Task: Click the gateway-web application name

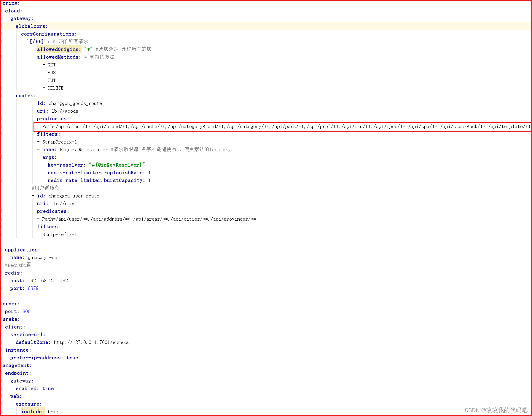Action: tap(42, 257)
